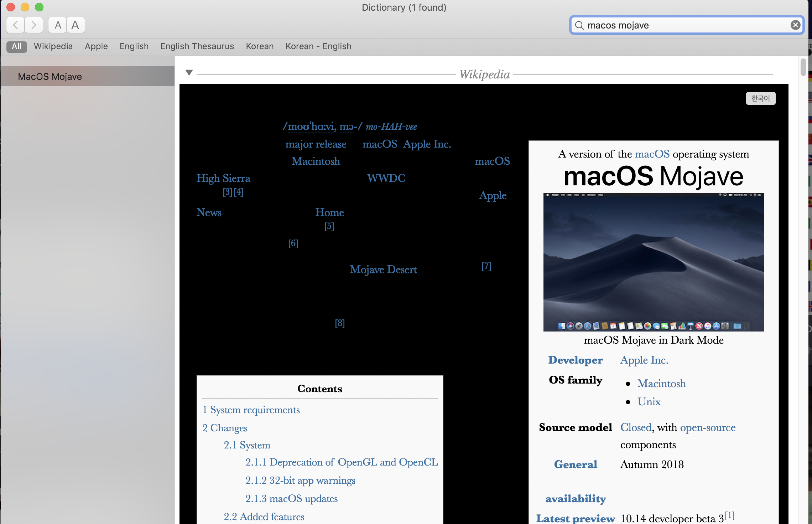Click the forward navigation arrow
This screenshot has width=812, height=524.
[x=34, y=25]
